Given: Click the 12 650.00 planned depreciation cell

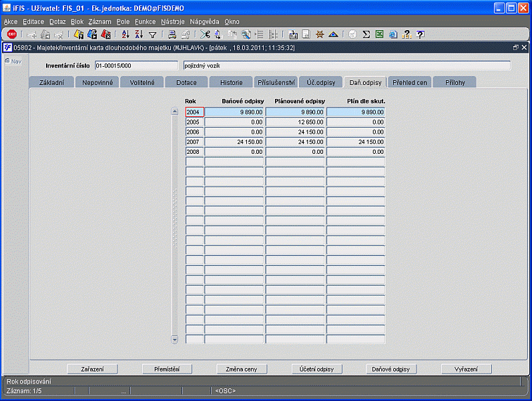Looking at the screenshot, I should (x=295, y=122).
